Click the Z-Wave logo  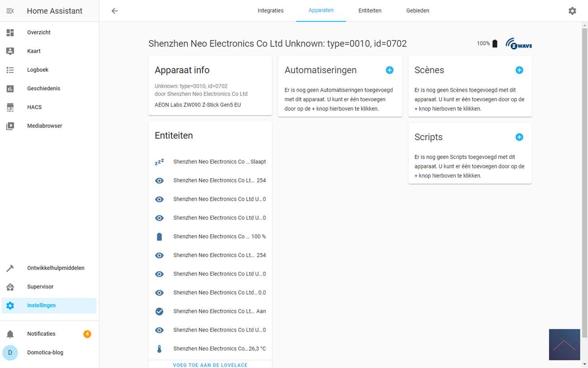coord(519,43)
